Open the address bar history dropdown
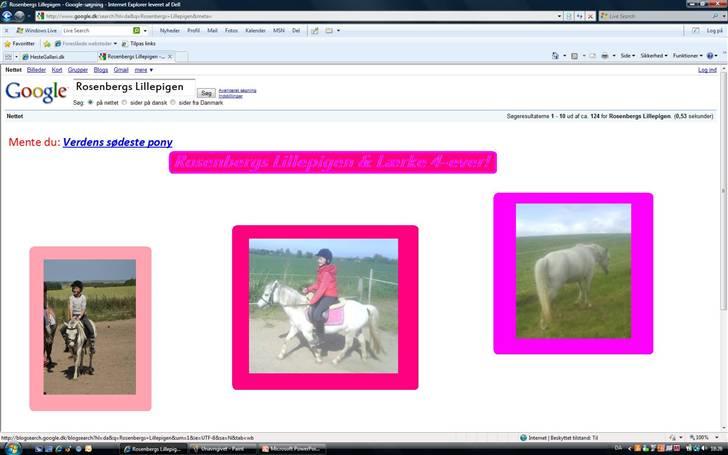The height and width of the screenshot is (455, 728). pyautogui.click(x=559, y=16)
